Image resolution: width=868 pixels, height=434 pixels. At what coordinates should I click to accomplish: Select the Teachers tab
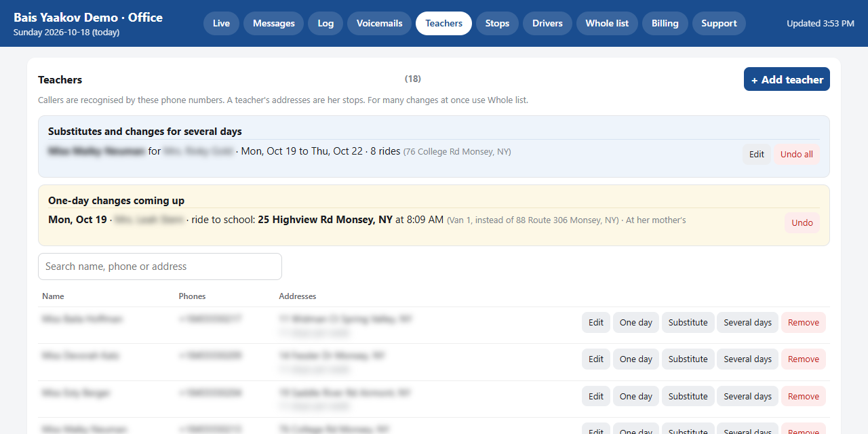pyautogui.click(x=444, y=23)
